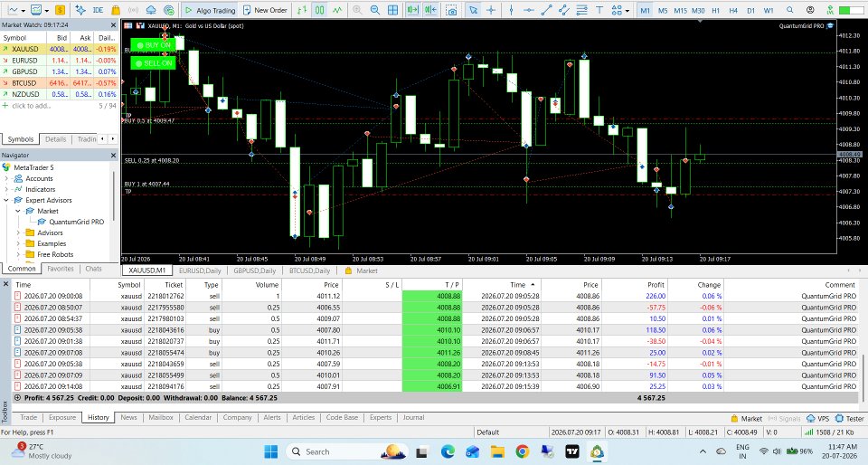The height and width of the screenshot is (465, 868).
Task: Open the dollar-sign deposit icon
Action: (x=60, y=10)
